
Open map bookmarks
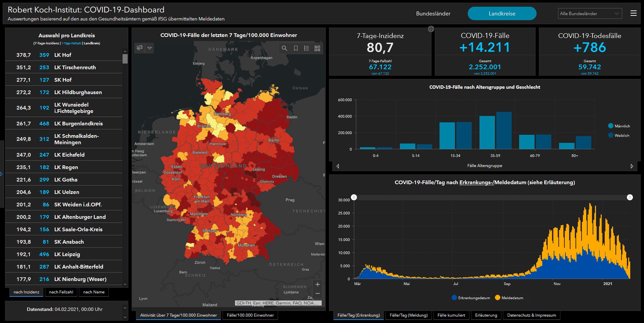pos(295,48)
